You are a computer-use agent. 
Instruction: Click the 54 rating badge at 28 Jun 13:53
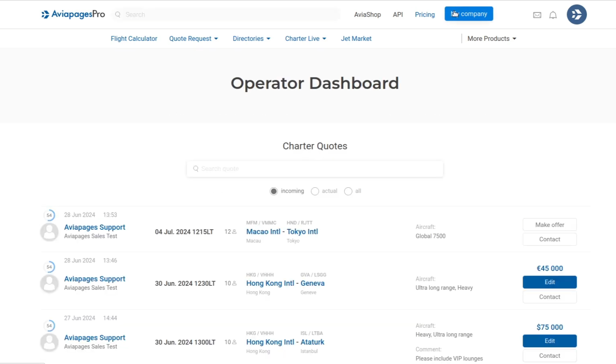[x=49, y=215]
